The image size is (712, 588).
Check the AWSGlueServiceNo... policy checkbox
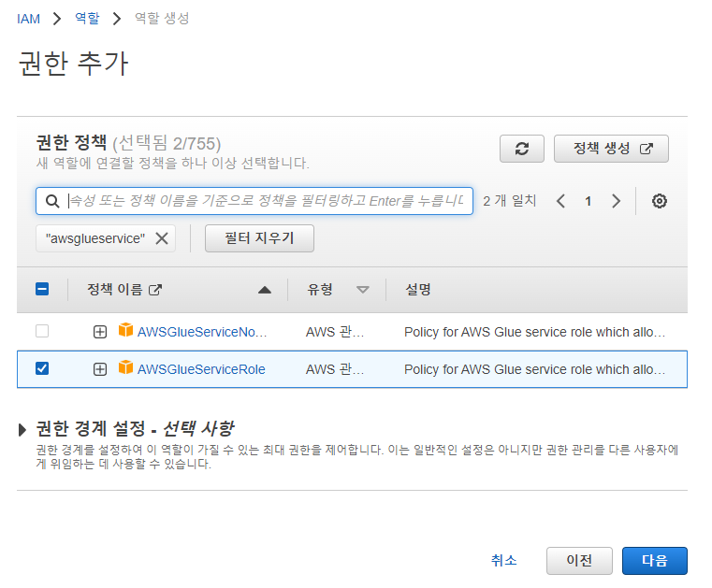42,331
